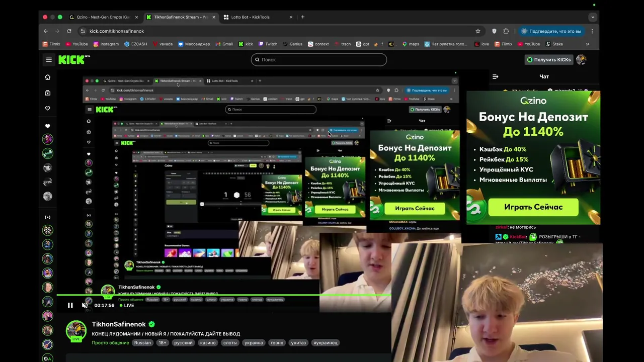Open the Gmail bookmark
Viewport: 644px width, 362px height.
224,44
